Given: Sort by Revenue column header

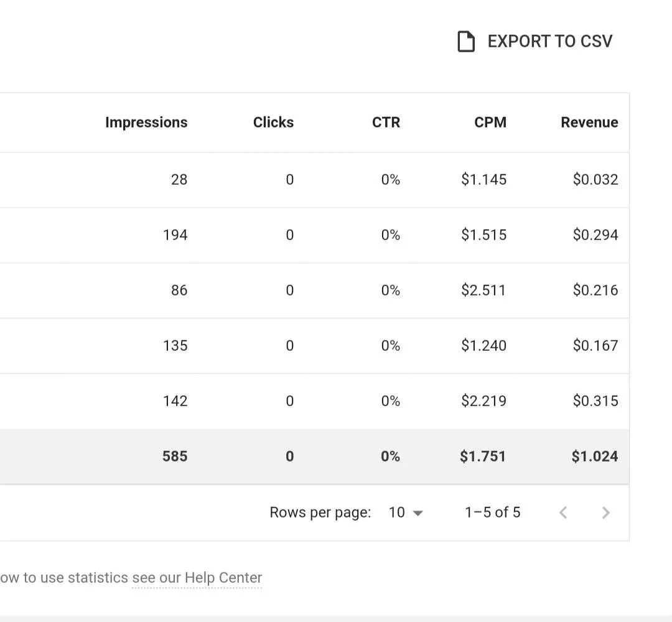Looking at the screenshot, I should click(x=589, y=122).
